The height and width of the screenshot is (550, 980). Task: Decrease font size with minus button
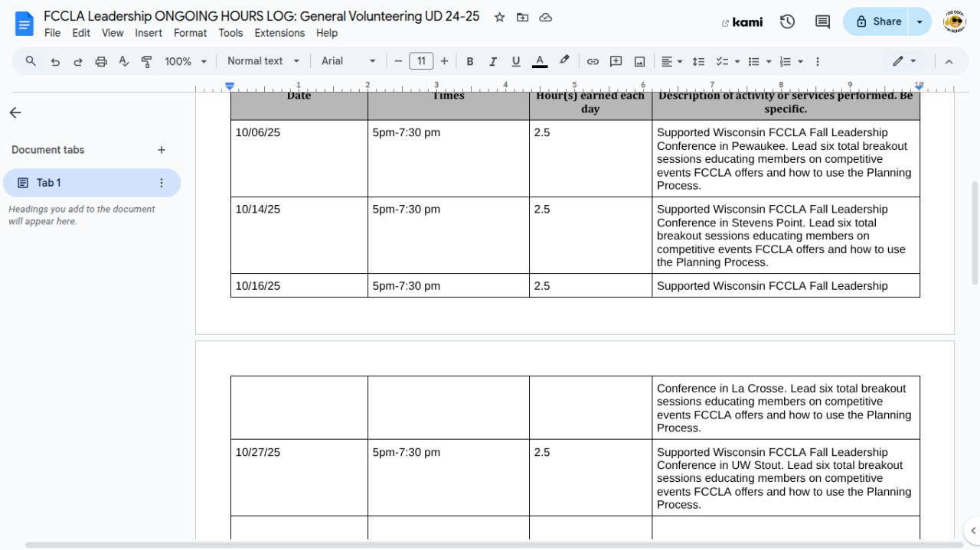click(398, 61)
